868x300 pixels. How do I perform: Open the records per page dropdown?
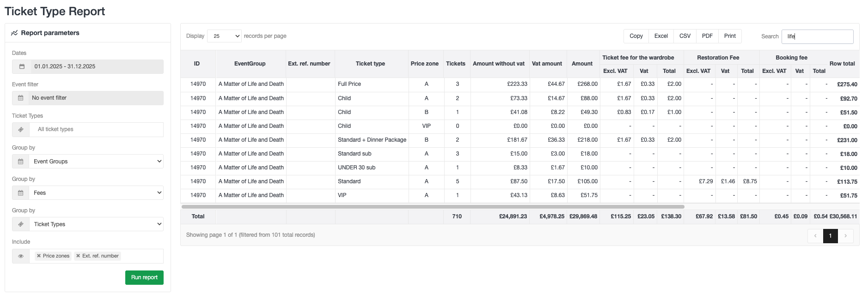(225, 36)
